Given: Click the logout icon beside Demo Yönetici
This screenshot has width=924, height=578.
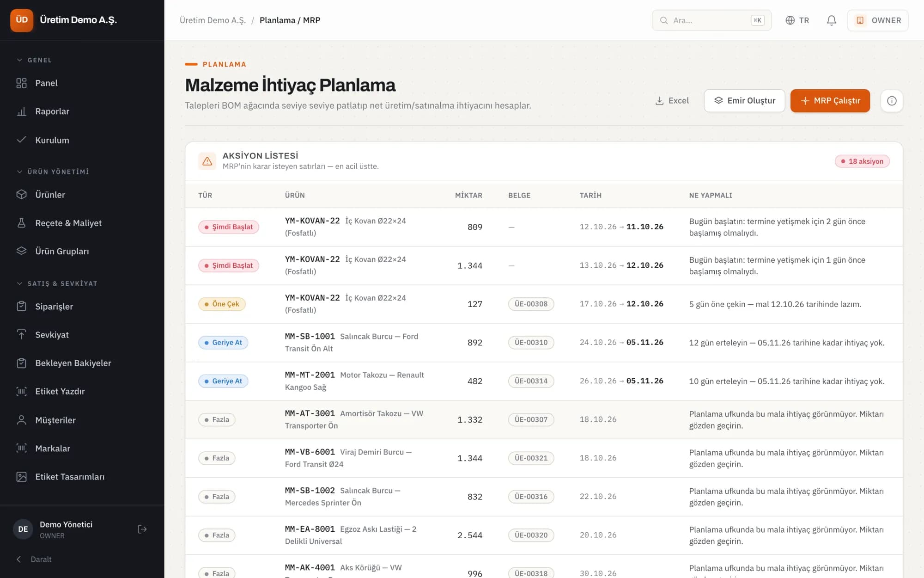Looking at the screenshot, I should pos(142,529).
